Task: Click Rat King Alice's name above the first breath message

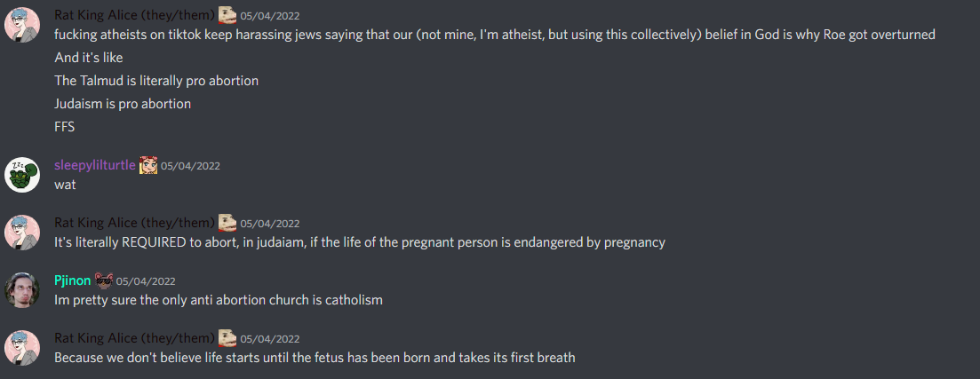Action: click(x=134, y=338)
